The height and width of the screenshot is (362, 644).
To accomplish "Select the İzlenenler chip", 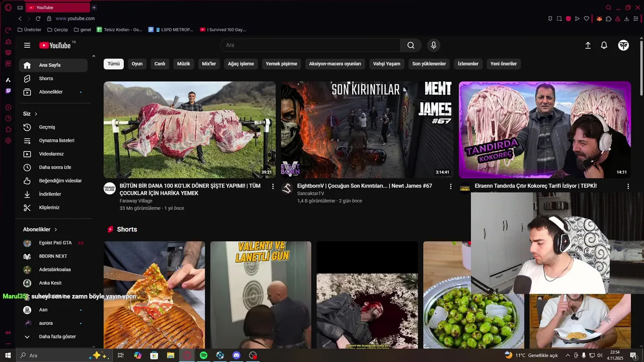I will pos(468,64).
